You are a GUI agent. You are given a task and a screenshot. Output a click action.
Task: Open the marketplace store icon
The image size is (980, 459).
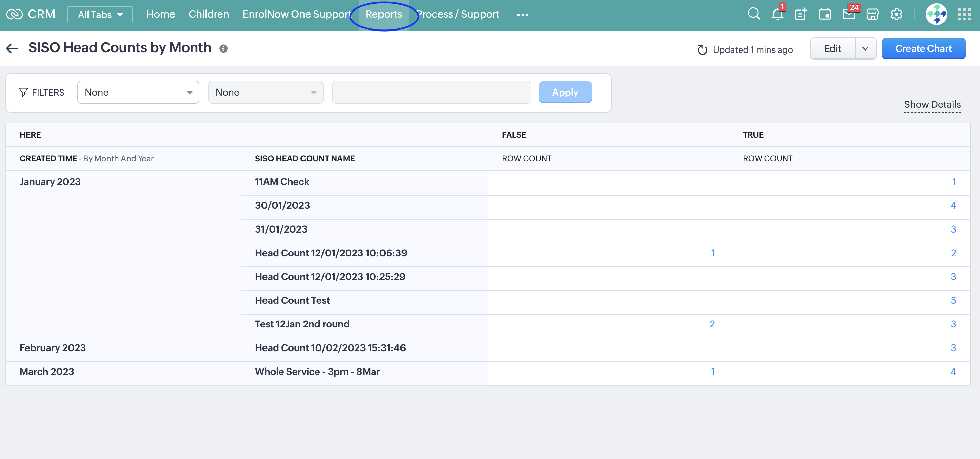click(873, 15)
